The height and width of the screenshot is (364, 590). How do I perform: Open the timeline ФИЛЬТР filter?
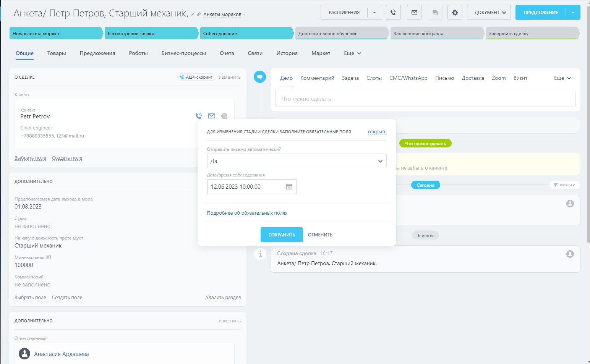click(x=564, y=185)
